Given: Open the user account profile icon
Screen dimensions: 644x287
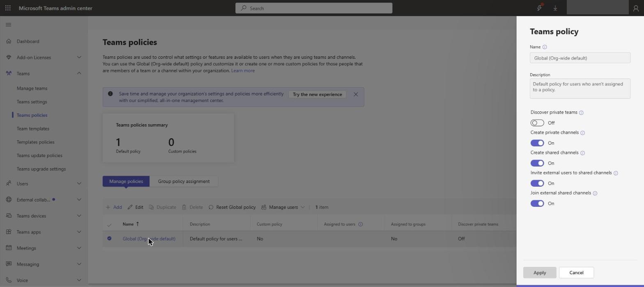Looking at the screenshot, I should pyautogui.click(x=636, y=8).
